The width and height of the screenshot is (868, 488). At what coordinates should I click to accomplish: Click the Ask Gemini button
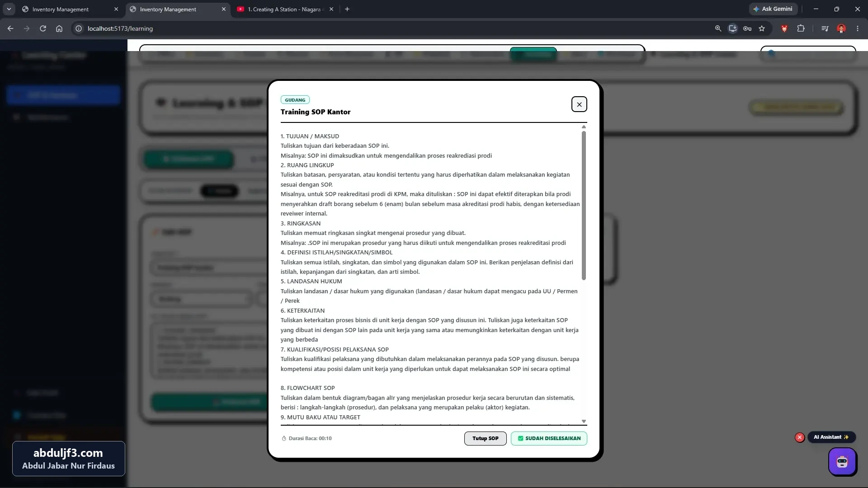click(773, 9)
